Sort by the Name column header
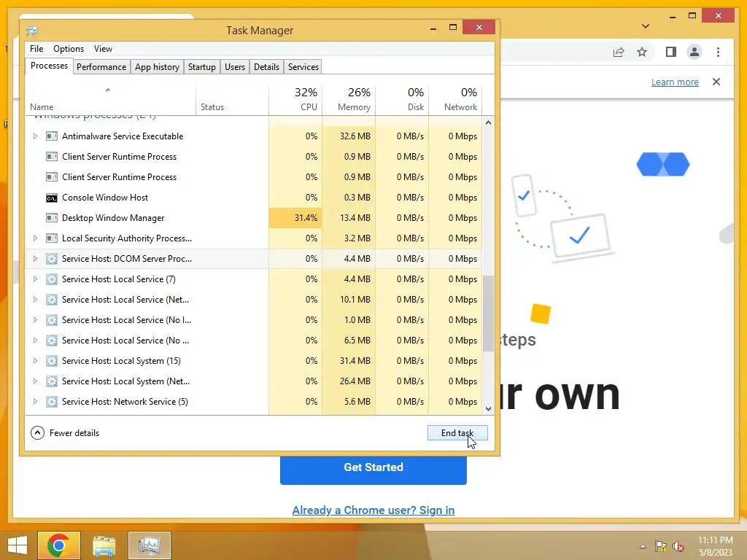 111,99
